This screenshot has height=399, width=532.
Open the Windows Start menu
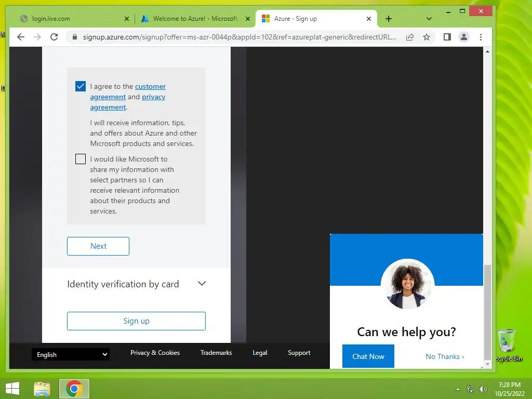[12, 389]
